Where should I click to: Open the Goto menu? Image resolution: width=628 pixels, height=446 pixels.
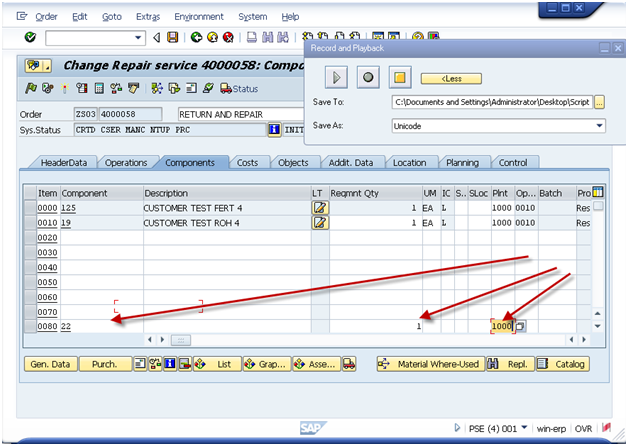point(112,17)
